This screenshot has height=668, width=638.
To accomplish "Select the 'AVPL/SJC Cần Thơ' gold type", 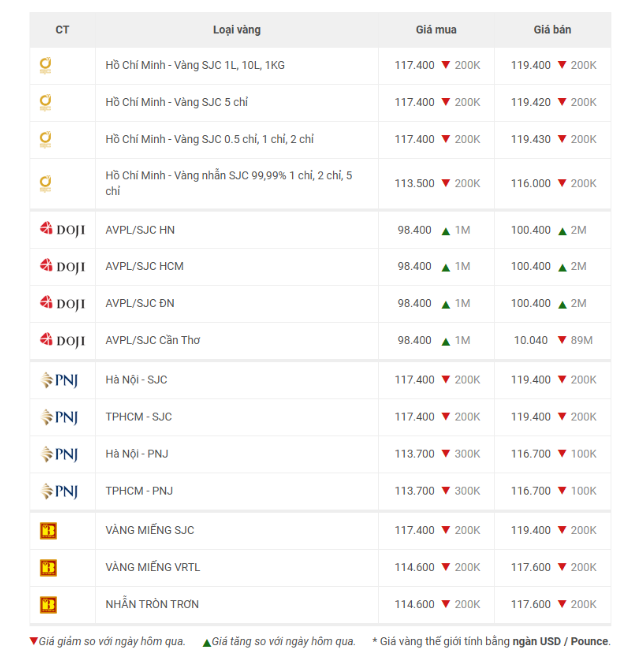I will [153, 340].
